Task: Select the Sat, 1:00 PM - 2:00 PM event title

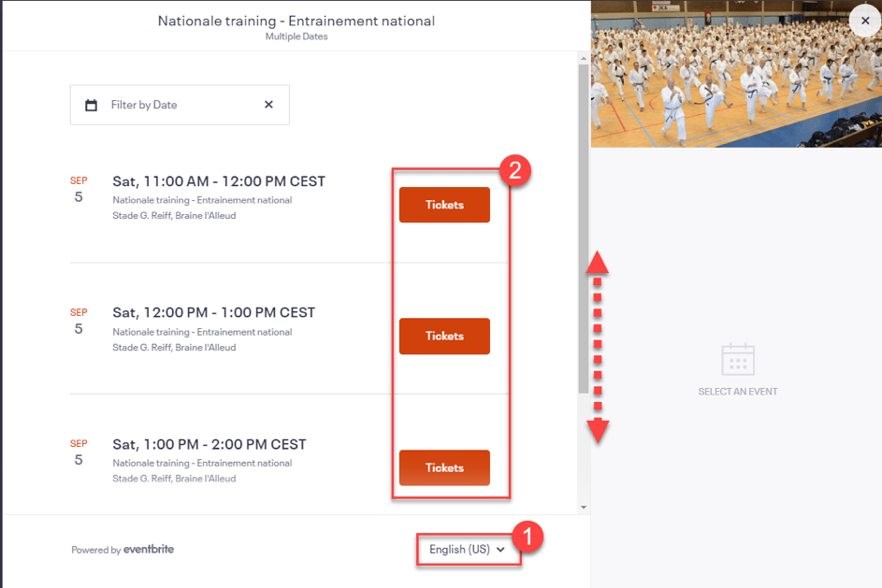Action: tap(210, 444)
